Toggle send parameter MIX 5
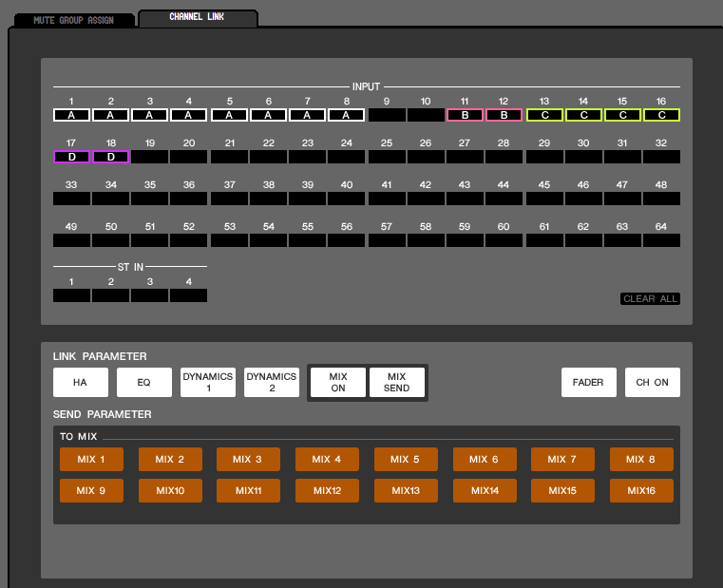The height and width of the screenshot is (588, 723). click(x=406, y=460)
